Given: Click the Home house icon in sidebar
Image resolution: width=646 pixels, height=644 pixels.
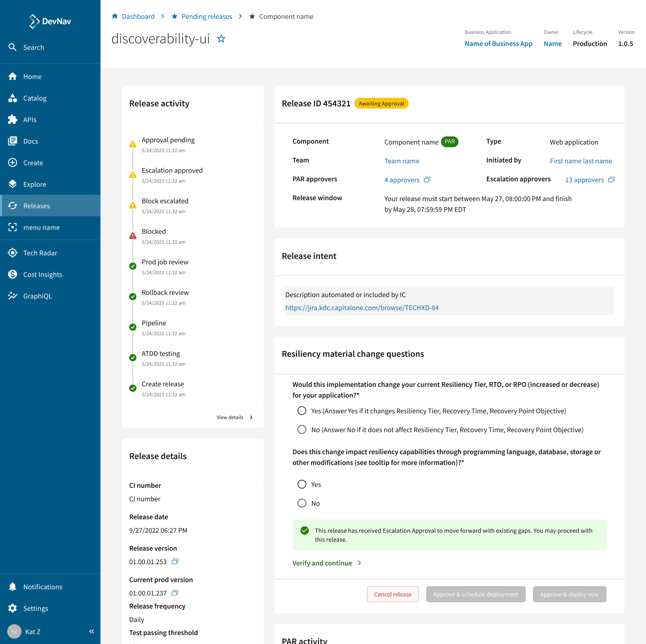Looking at the screenshot, I should tap(12, 76).
